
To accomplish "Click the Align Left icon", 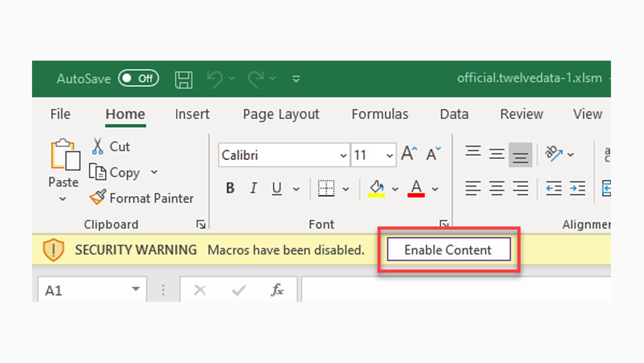I will coord(473,188).
